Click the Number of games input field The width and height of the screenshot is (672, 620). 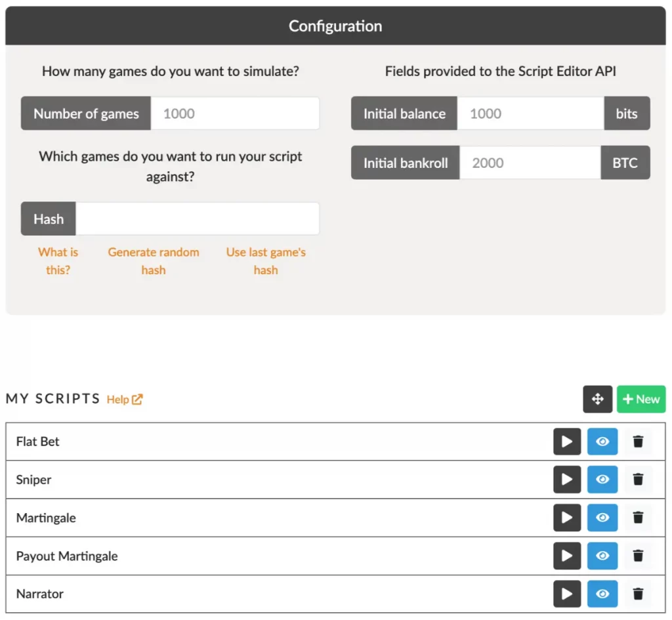[x=235, y=114]
